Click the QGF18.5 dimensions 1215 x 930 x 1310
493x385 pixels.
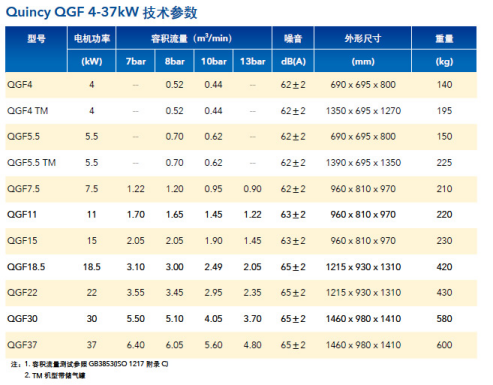363,267
